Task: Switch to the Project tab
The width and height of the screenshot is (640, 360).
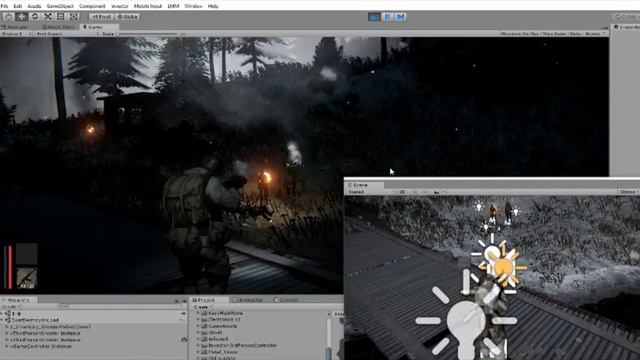Action: pyautogui.click(x=207, y=300)
